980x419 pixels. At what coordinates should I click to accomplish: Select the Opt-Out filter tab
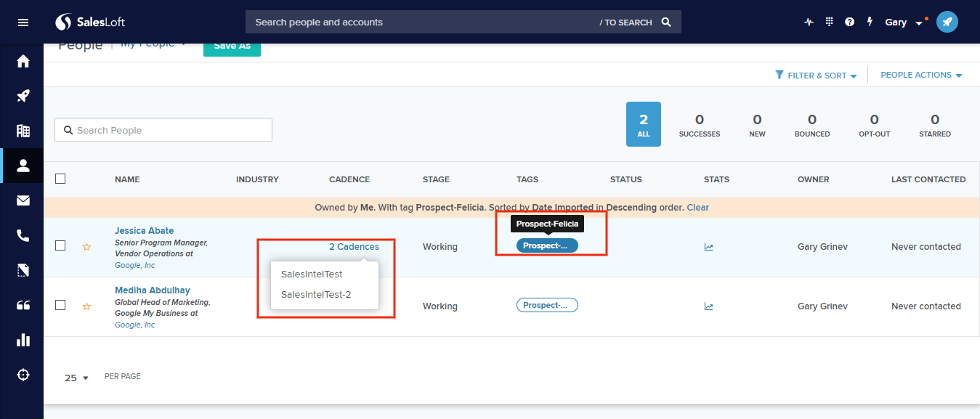(x=874, y=124)
